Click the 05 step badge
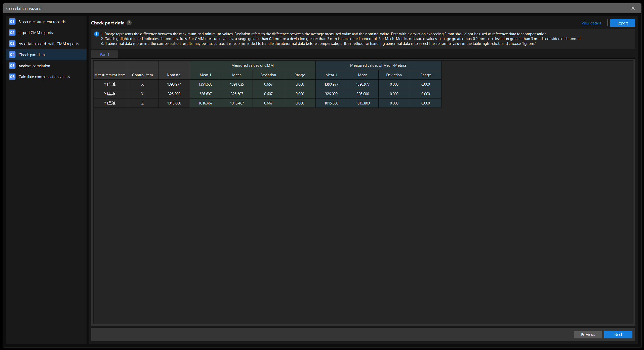 (12, 66)
